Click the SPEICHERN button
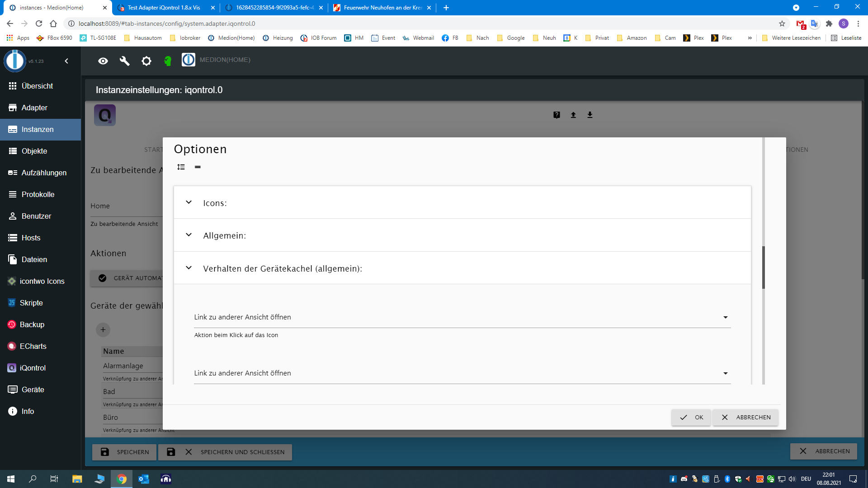Viewport: 868px width, 488px height. tap(124, 452)
